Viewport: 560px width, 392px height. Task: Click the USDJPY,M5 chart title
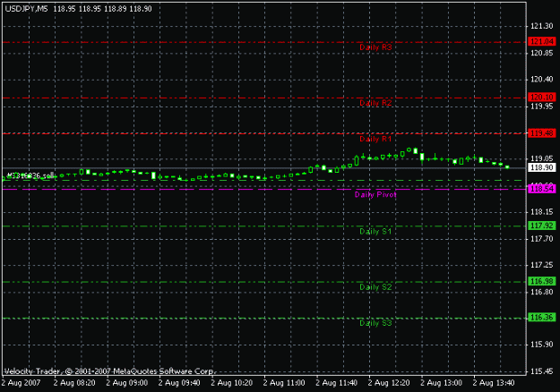[x=26, y=9]
